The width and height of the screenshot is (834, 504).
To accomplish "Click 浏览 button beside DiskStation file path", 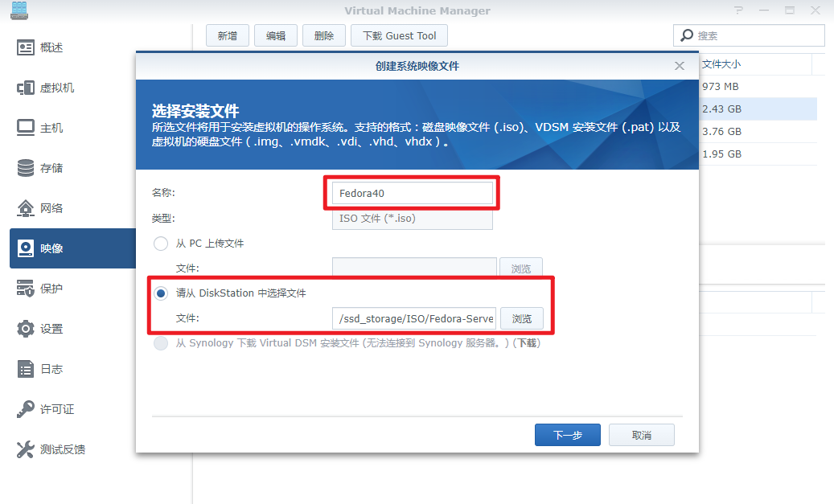I will tap(521, 319).
